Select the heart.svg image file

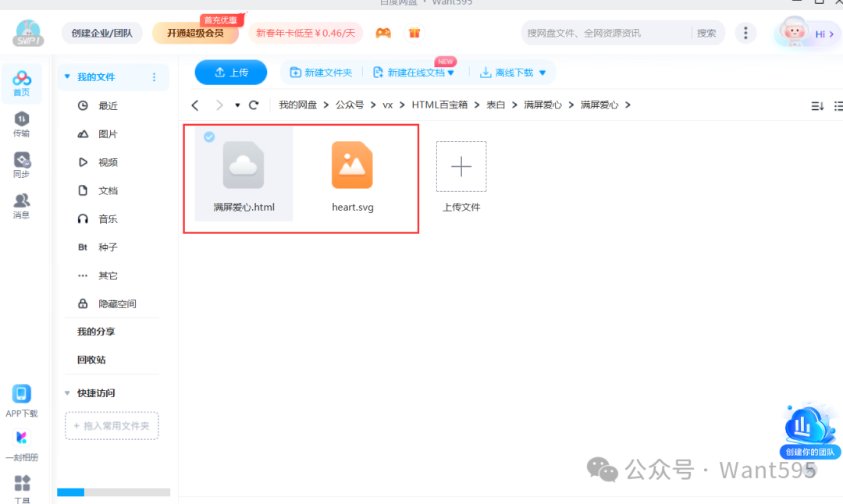click(352, 165)
